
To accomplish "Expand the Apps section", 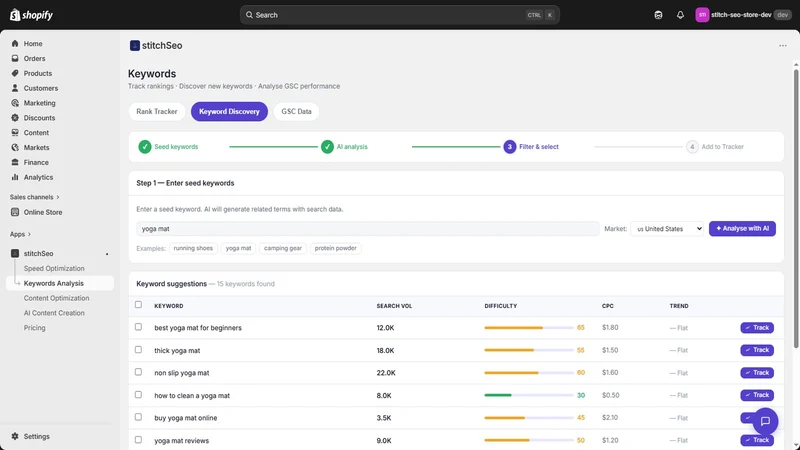I will tap(20, 234).
